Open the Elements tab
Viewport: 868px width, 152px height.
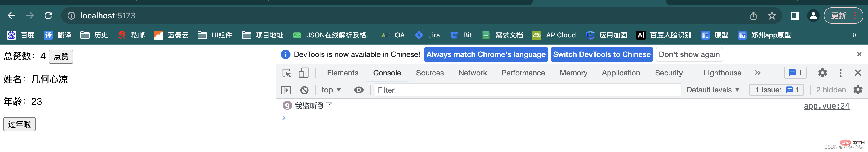342,73
